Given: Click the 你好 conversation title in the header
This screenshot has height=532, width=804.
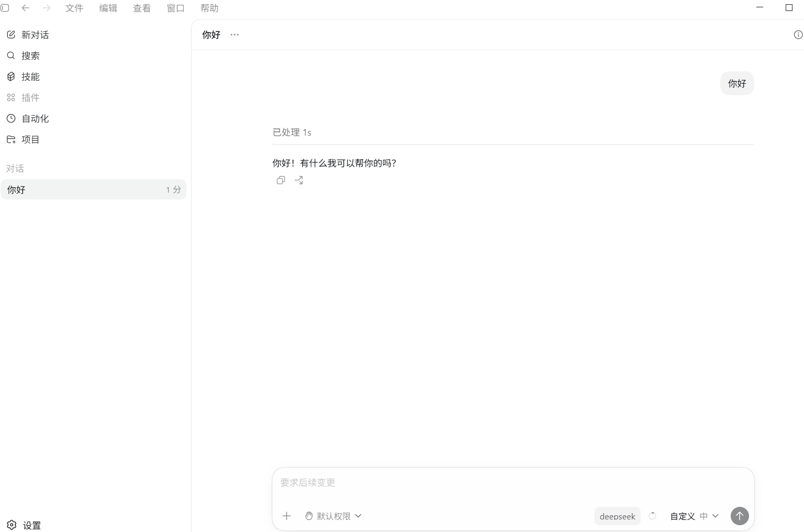Looking at the screenshot, I should click(x=211, y=35).
